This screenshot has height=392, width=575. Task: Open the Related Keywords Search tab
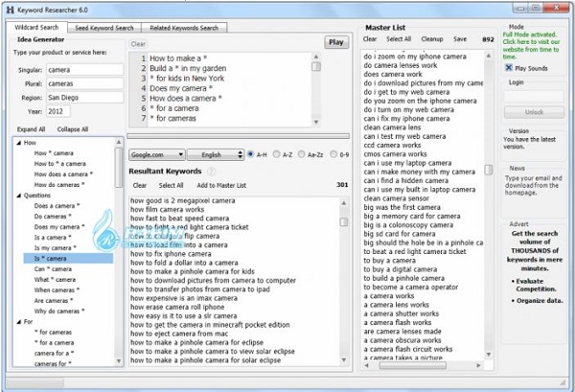point(184,28)
